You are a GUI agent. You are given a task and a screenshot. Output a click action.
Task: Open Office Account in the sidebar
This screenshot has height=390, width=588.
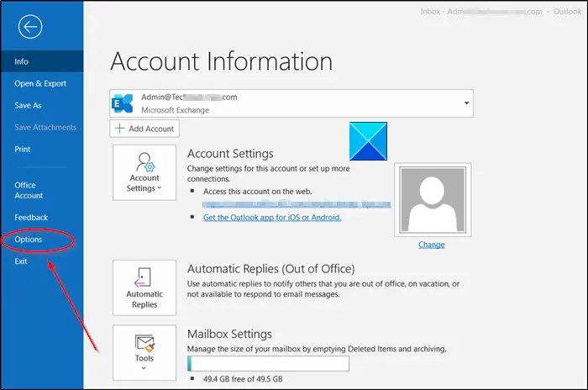click(29, 190)
